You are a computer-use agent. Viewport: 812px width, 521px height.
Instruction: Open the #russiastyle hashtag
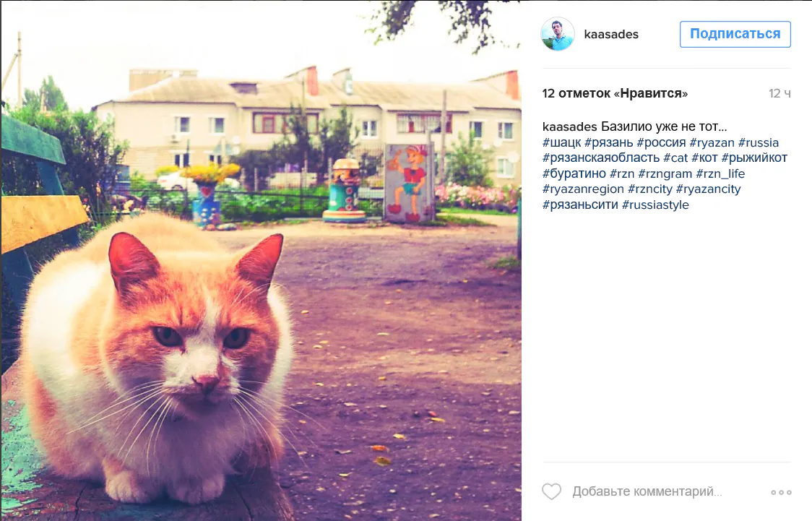(656, 204)
